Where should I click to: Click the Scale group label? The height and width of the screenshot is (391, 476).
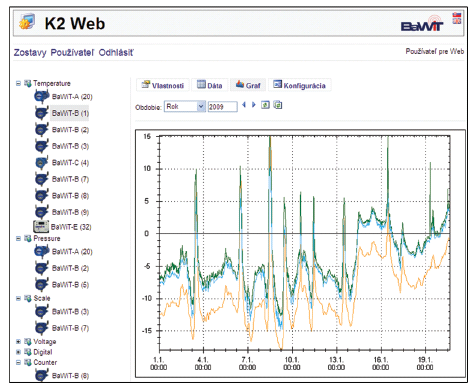pos(42,298)
